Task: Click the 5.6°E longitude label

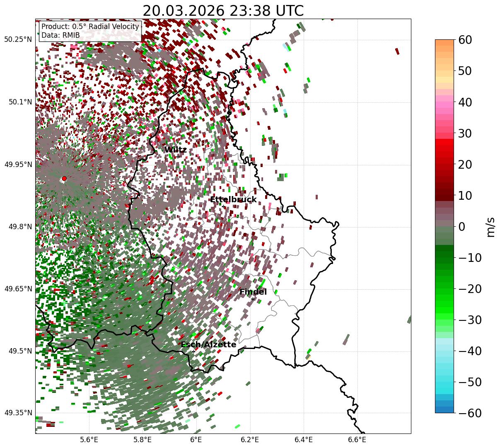Action: click(x=89, y=440)
